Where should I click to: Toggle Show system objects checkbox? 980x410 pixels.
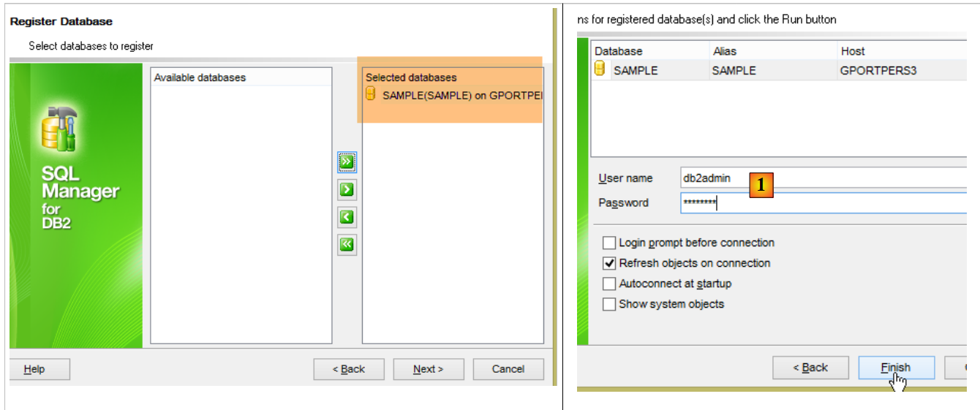point(608,304)
